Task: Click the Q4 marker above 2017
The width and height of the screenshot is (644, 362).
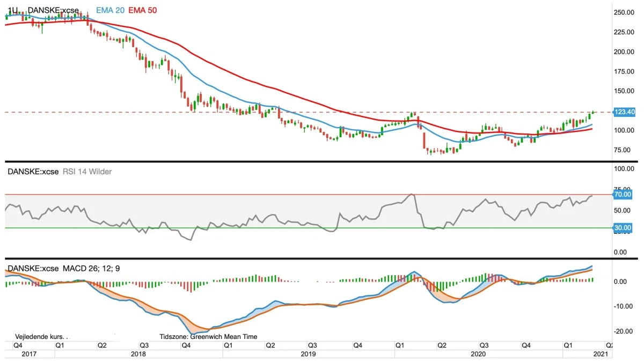Action: [18, 345]
